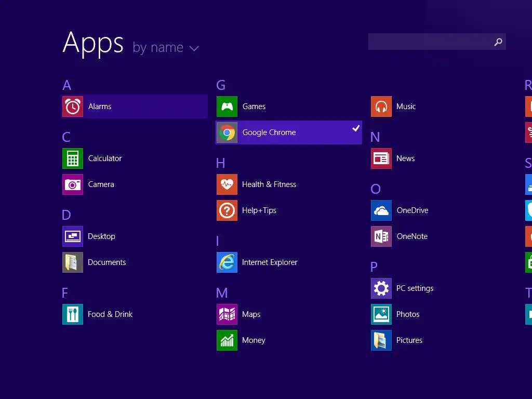Click the F group header
The width and height of the screenshot is (532, 399).
point(65,293)
